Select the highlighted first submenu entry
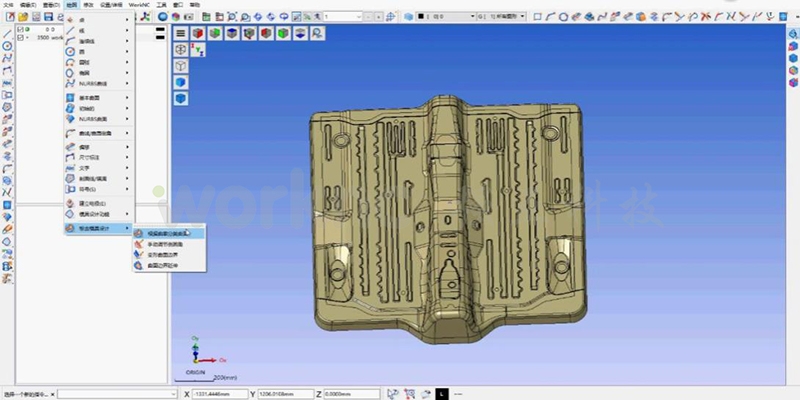This screenshot has height=400, width=800. tap(166, 232)
